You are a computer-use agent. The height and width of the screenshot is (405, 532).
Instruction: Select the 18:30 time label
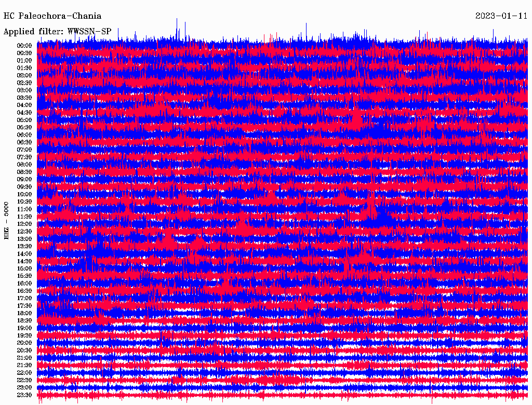pos(24,321)
